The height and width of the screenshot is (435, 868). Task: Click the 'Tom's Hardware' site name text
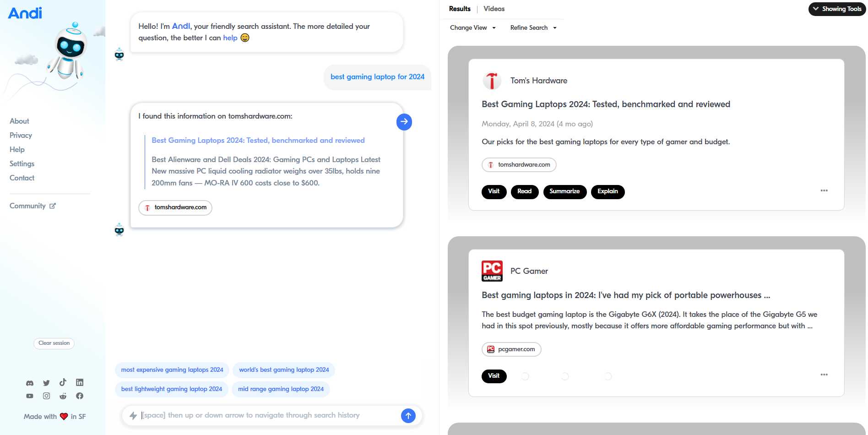pyautogui.click(x=539, y=81)
